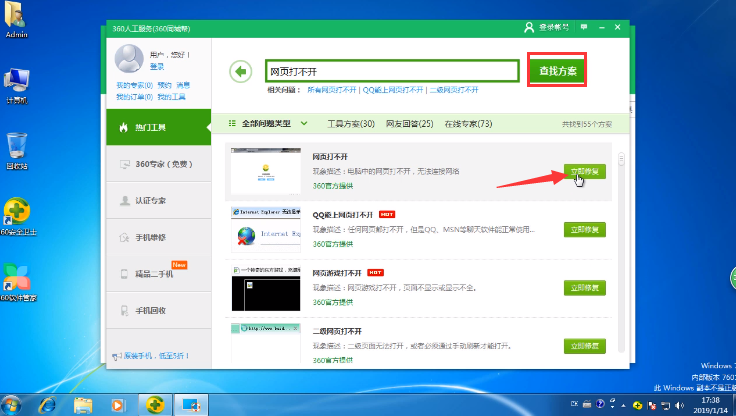Click the user avatar picture

(129, 59)
